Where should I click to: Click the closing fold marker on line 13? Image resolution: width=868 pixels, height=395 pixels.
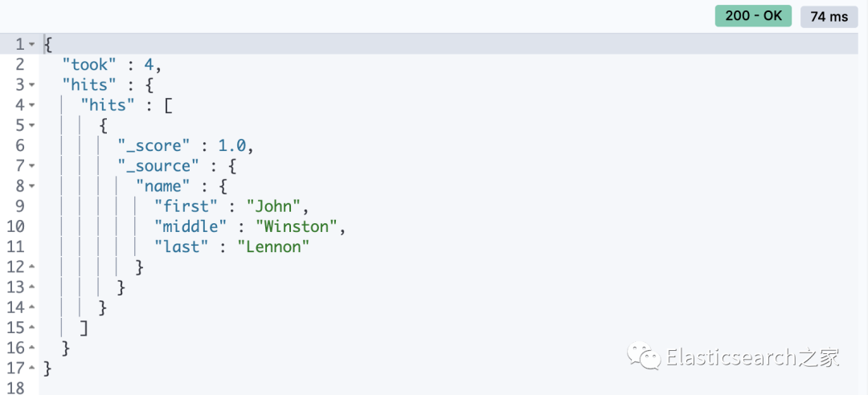(31, 287)
